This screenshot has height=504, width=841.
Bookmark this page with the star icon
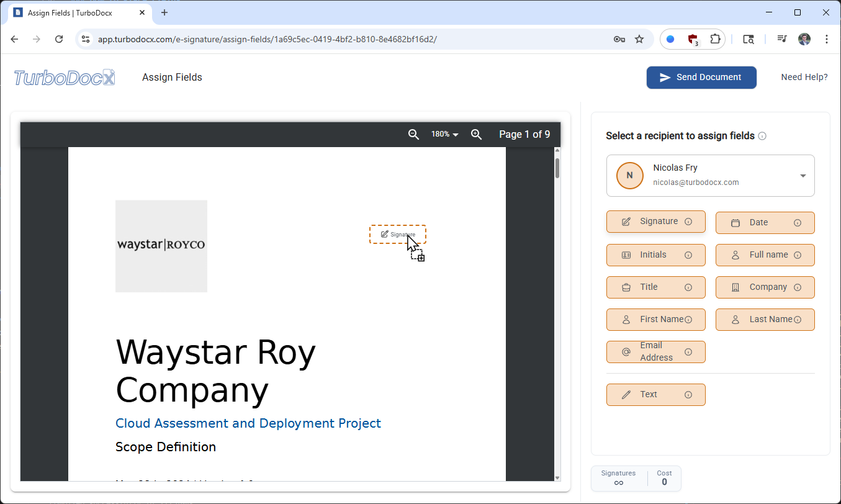coord(639,39)
